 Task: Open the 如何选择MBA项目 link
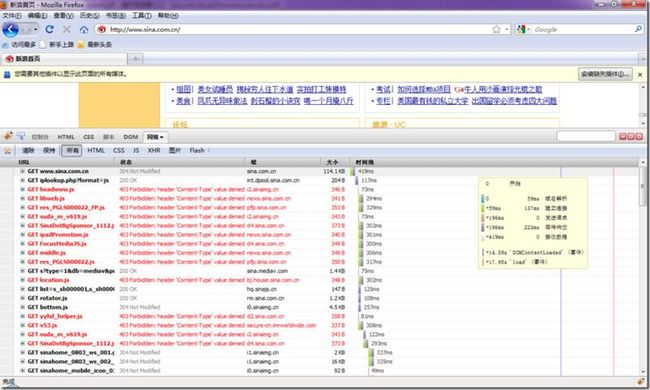424,89
